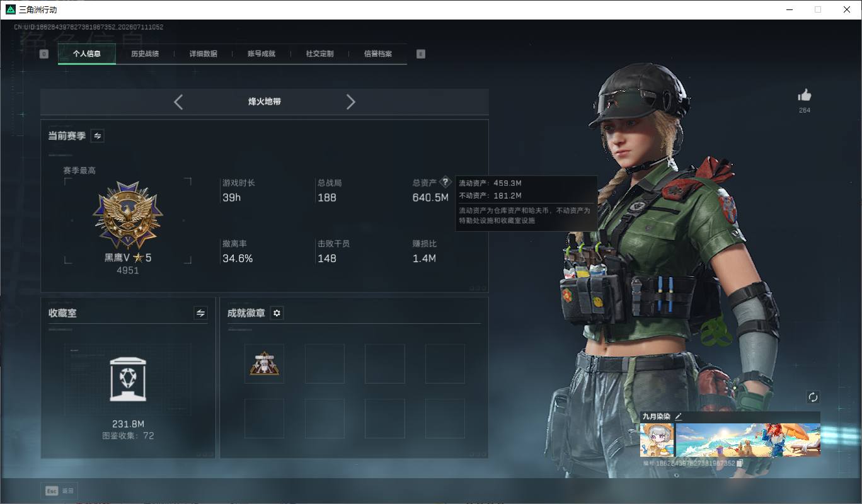862x504 pixels.
Task: Click the Esc 返回 button
Action: tap(60, 491)
